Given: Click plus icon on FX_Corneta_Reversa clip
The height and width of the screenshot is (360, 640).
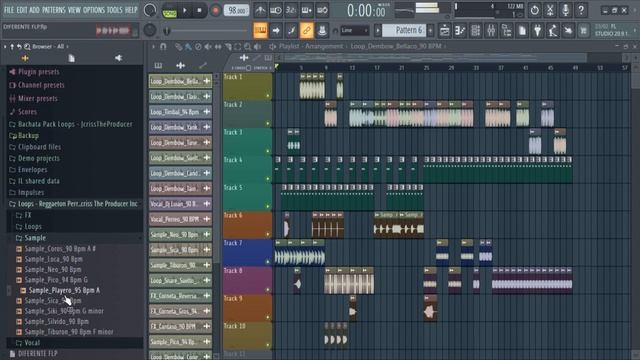Looking at the screenshot, I should pos(207,296).
